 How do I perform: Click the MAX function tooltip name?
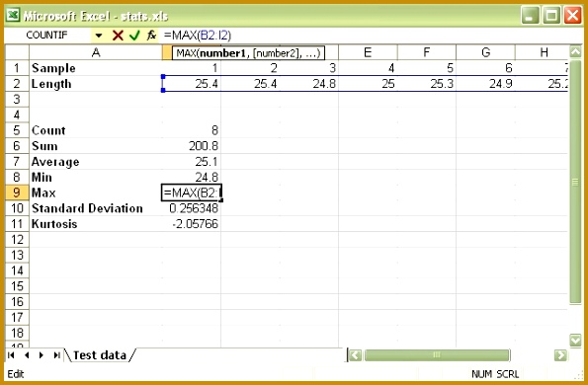(188, 53)
